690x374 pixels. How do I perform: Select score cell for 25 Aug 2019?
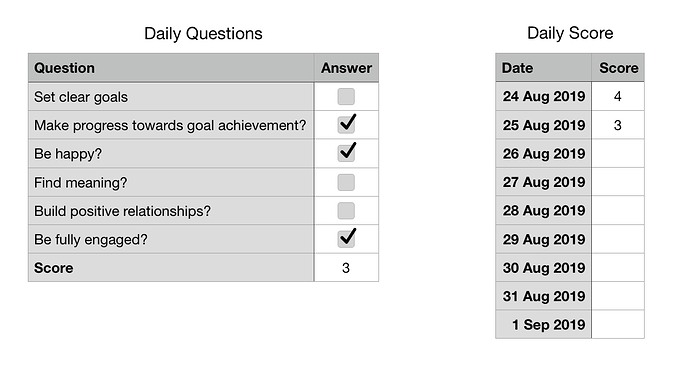(x=618, y=125)
